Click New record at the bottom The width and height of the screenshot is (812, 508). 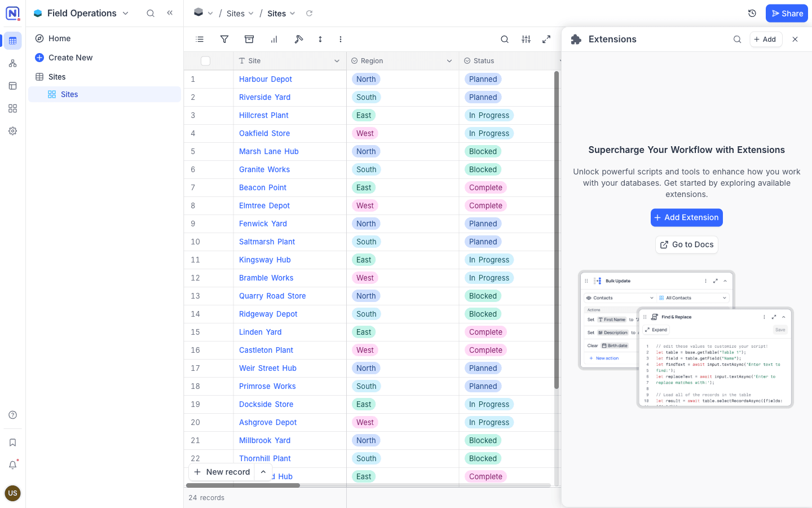click(222, 472)
